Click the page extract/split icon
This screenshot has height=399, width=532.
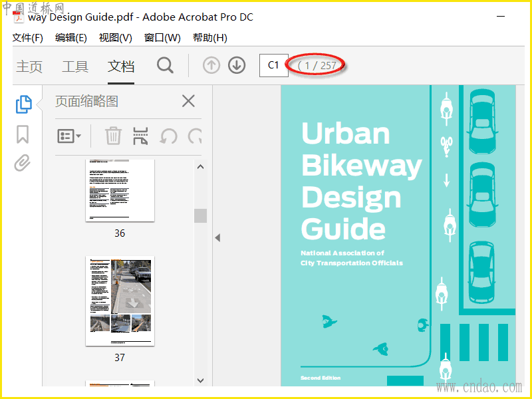point(140,136)
